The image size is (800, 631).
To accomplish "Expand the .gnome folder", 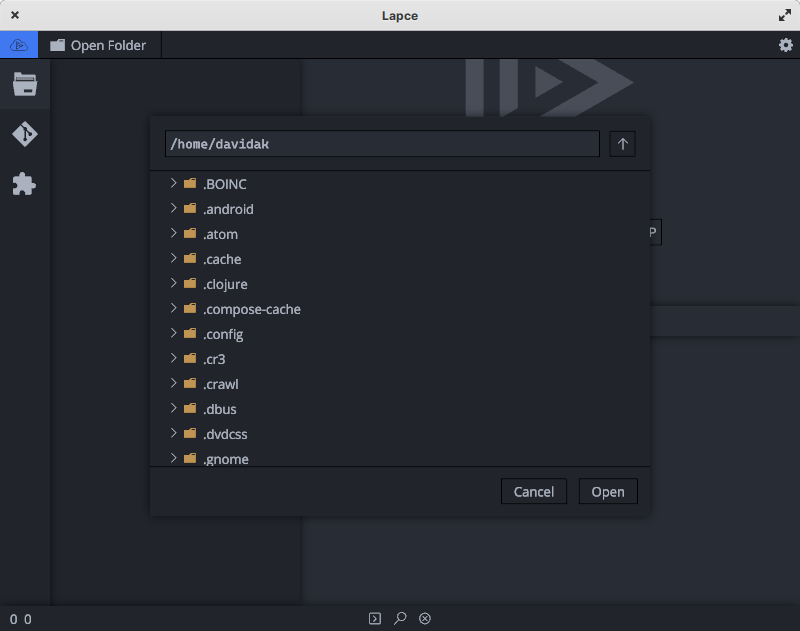I will coord(172,458).
